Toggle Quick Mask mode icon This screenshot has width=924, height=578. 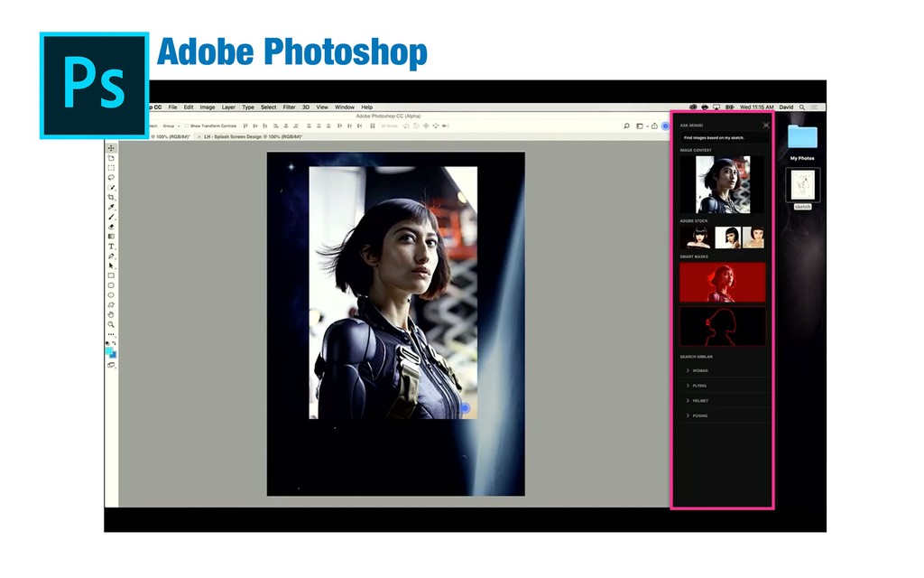pyautogui.click(x=111, y=365)
